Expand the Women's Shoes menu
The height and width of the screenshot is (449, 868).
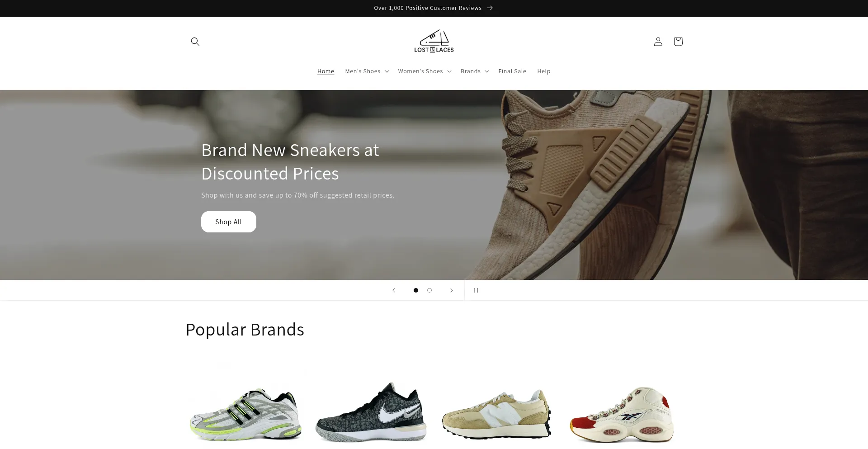(425, 71)
